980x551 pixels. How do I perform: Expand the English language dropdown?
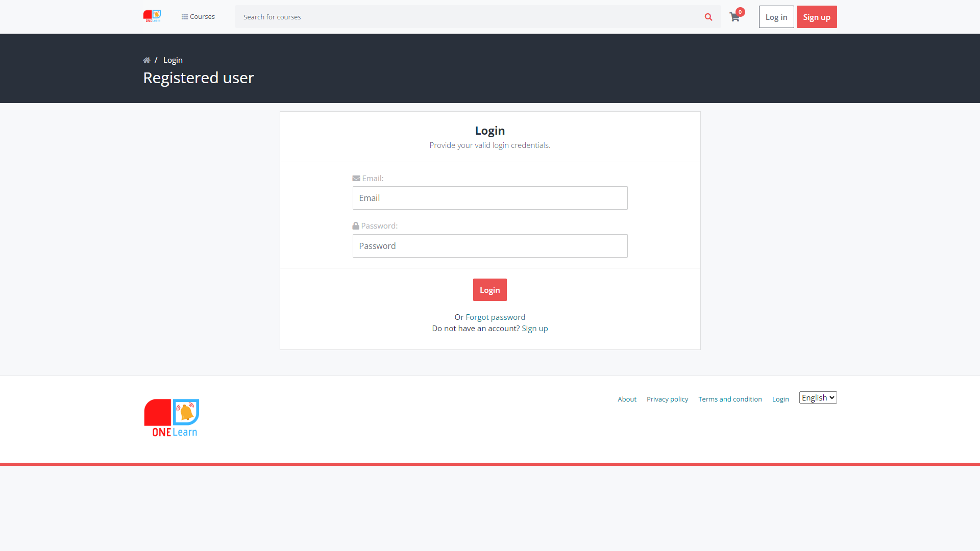[818, 398]
